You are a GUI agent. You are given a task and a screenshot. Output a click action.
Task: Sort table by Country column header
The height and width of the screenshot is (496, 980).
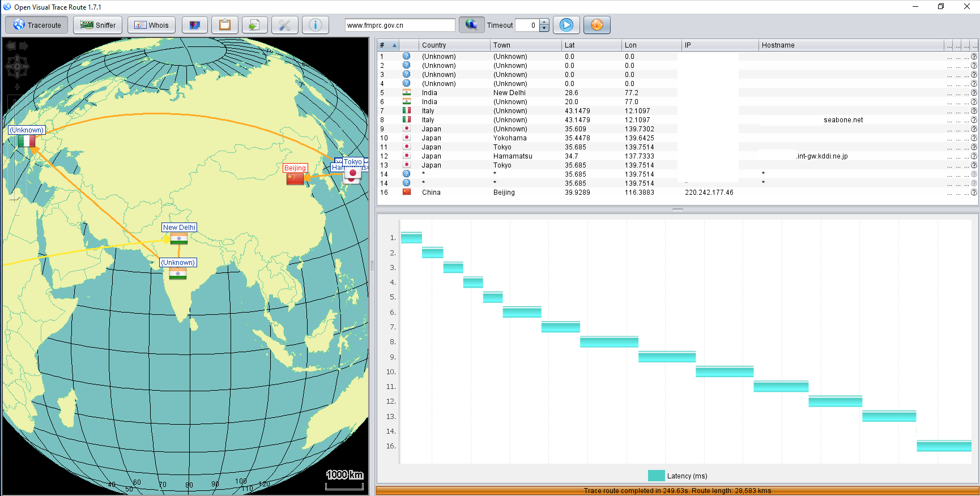tap(453, 45)
